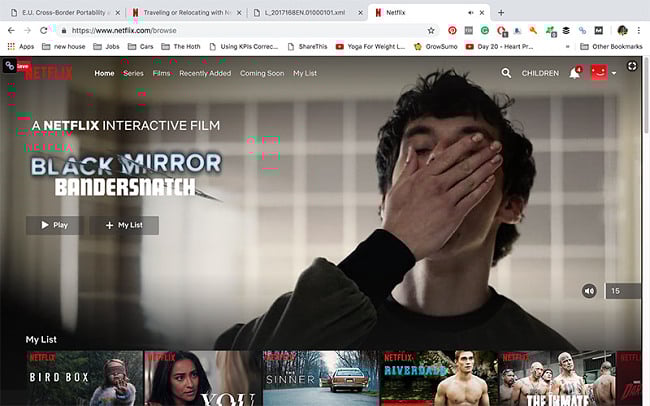
Task: Open the new house bookmark folder
Action: (x=63, y=46)
